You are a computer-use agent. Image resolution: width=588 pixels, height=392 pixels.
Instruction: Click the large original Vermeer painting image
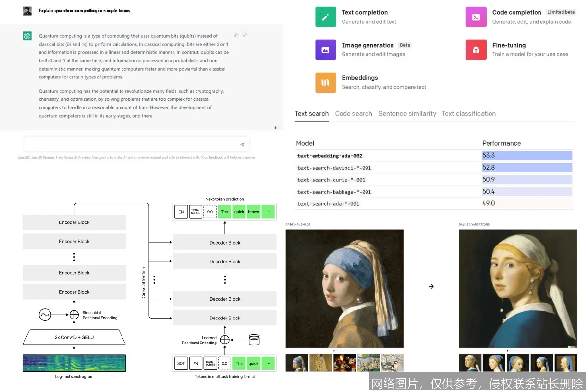344,289
